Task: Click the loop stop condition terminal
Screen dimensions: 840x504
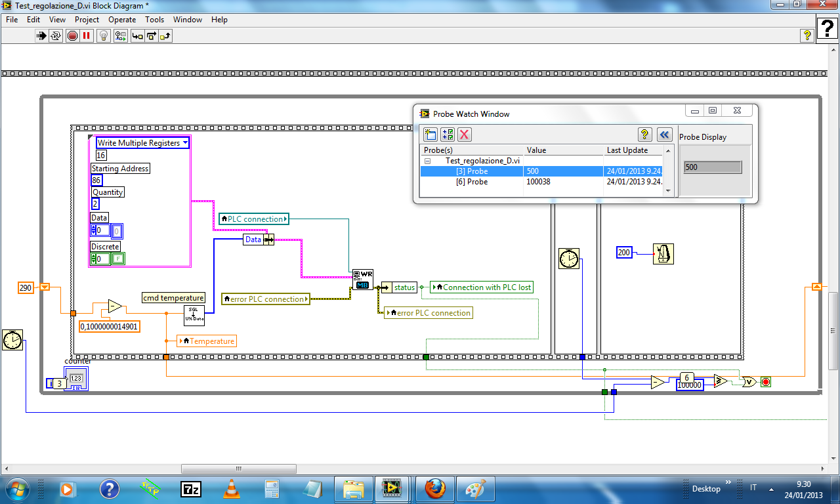Action: coord(765,382)
